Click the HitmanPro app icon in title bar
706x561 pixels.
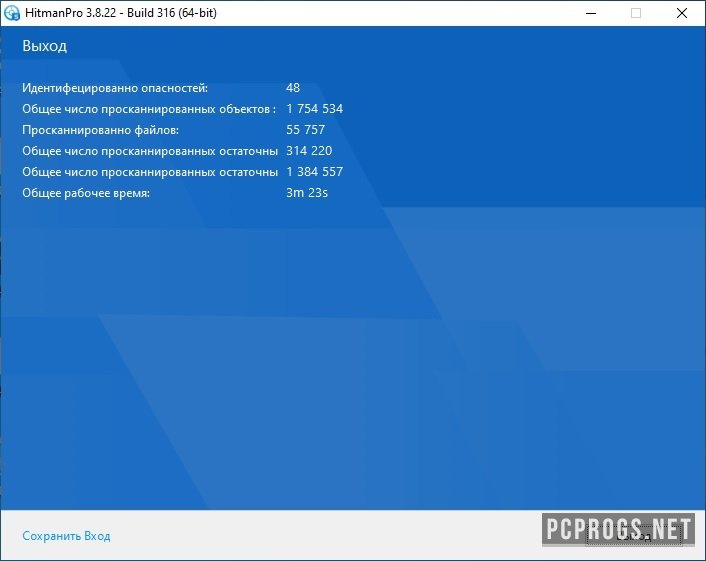(12, 13)
